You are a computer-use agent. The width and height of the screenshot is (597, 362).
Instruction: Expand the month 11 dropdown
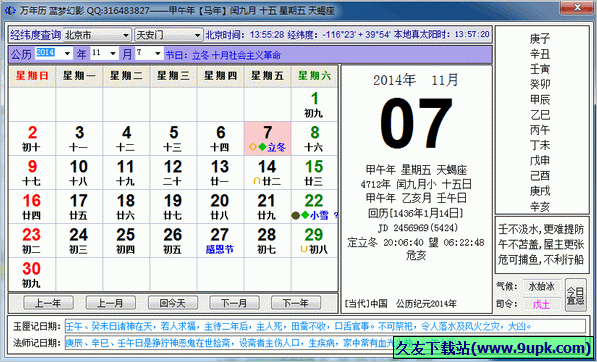tap(112, 54)
